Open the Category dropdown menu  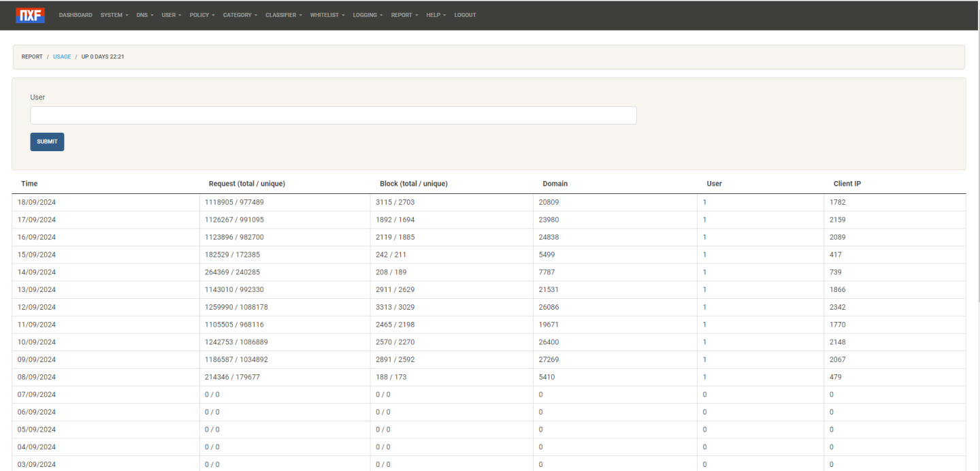(240, 15)
